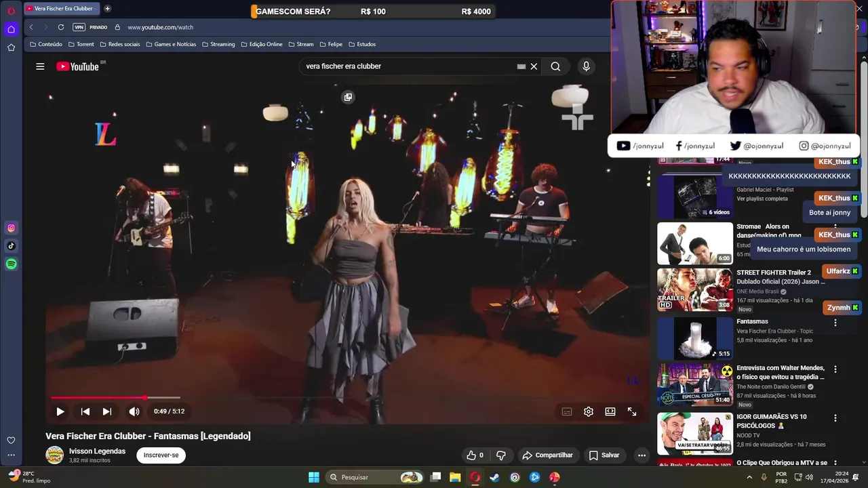
Task: Click the Pesquisar taskbar search box
Action: click(375, 477)
